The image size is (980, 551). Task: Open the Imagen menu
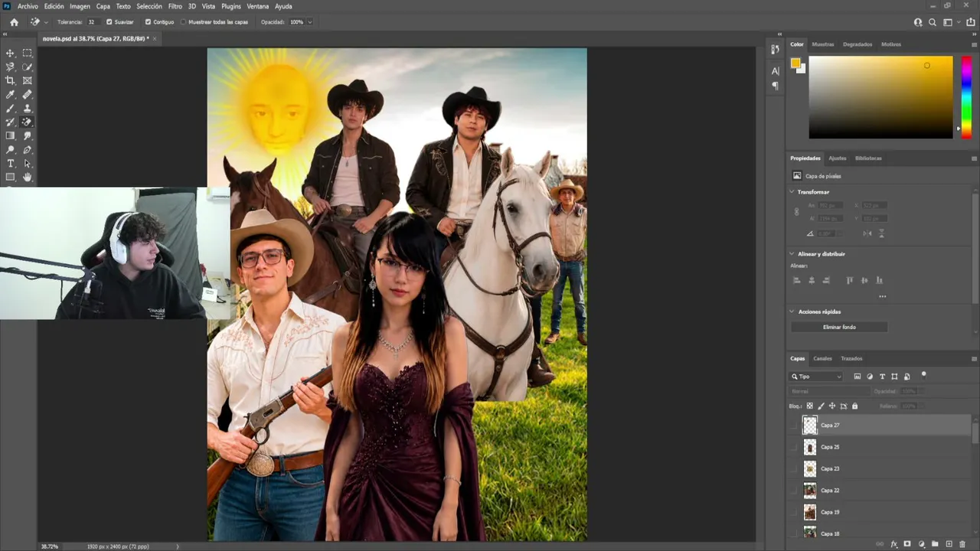pos(80,6)
